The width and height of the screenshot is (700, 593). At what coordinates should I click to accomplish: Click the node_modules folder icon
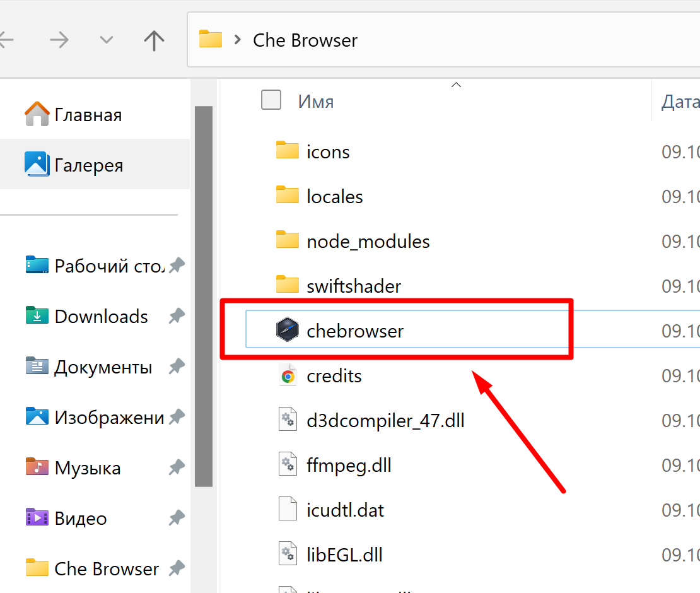pos(288,239)
